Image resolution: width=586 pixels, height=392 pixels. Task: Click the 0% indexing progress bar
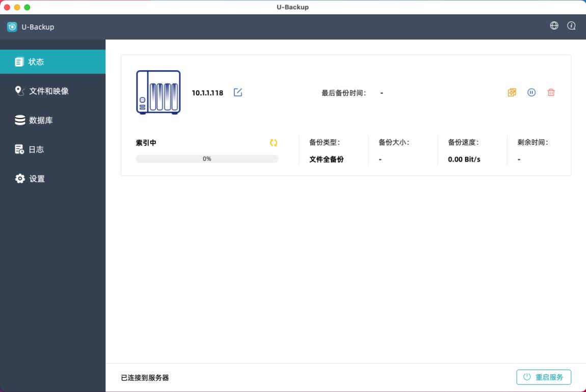[x=207, y=159]
